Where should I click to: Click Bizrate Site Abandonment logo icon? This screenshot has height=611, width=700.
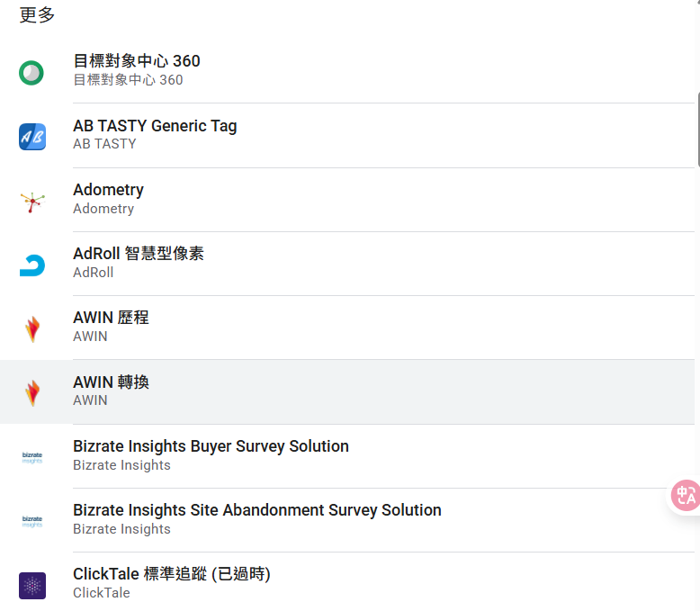[x=32, y=521]
